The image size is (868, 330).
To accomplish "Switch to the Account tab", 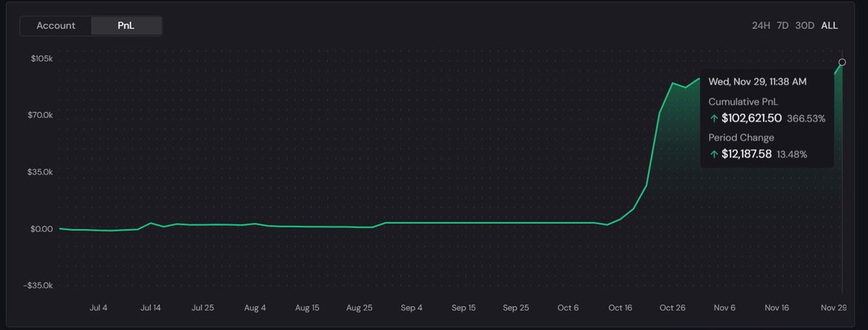I will point(56,25).
